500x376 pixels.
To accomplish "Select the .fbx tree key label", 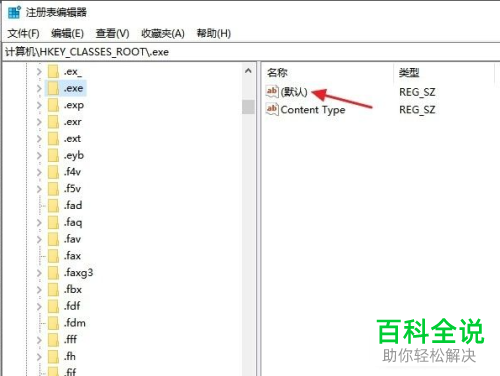I will tap(73, 289).
